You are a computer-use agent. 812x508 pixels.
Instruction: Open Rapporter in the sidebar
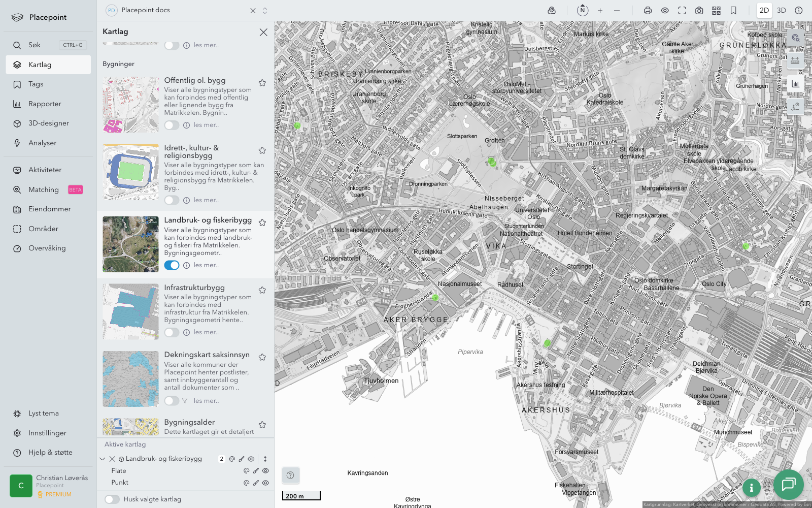click(x=45, y=104)
